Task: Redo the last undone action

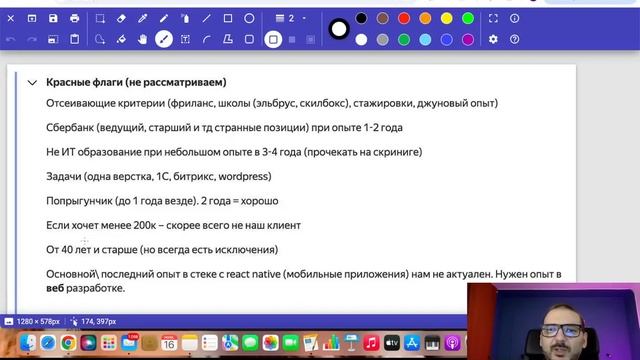Action: tap(32, 40)
